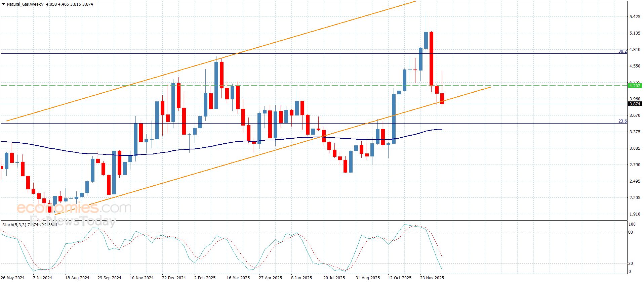Click the Stoch(5,3,3) indicator label
The image size is (644, 282).
[x=14, y=225]
